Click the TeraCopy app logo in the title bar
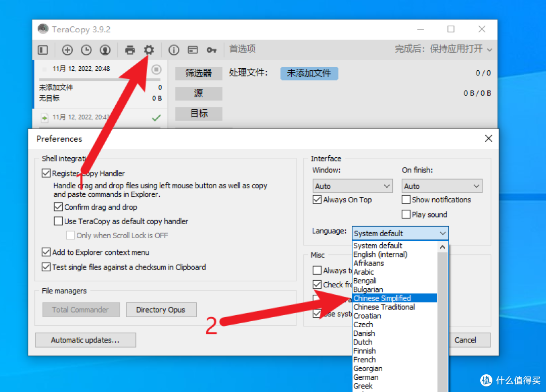The width and height of the screenshot is (546, 392). point(43,29)
